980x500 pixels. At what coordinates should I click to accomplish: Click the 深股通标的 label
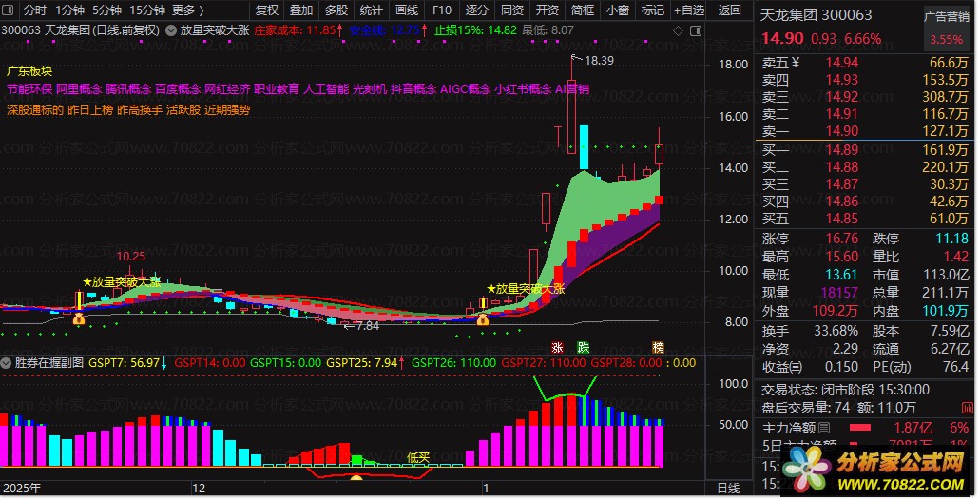[x=35, y=109]
